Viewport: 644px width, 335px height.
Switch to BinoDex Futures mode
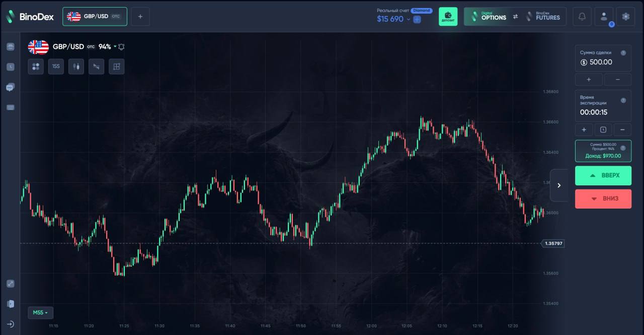click(543, 17)
